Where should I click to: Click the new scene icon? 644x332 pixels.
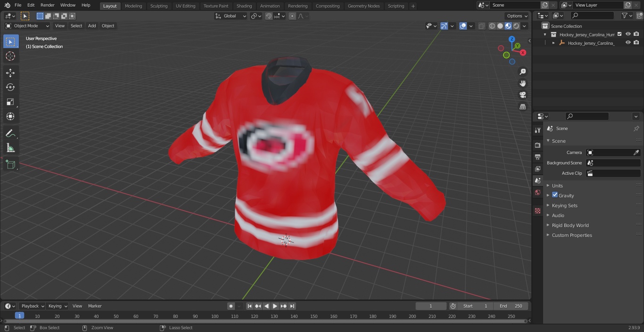[545, 5]
